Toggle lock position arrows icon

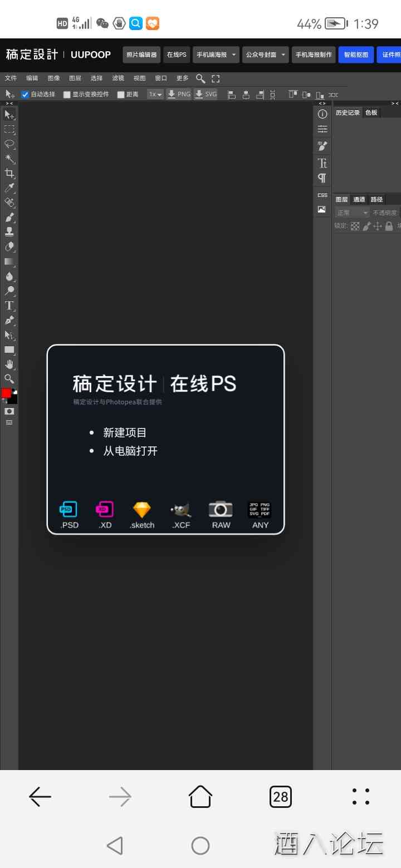click(x=378, y=226)
